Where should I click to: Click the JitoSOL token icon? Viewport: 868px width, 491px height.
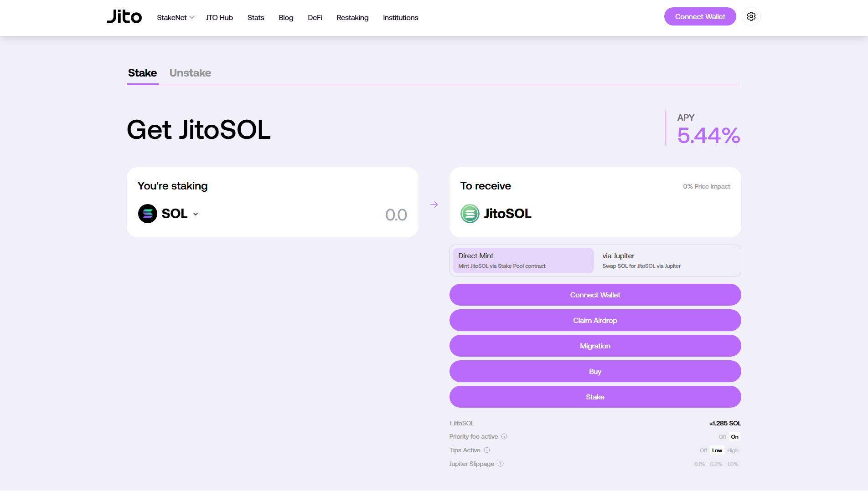tap(470, 214)
